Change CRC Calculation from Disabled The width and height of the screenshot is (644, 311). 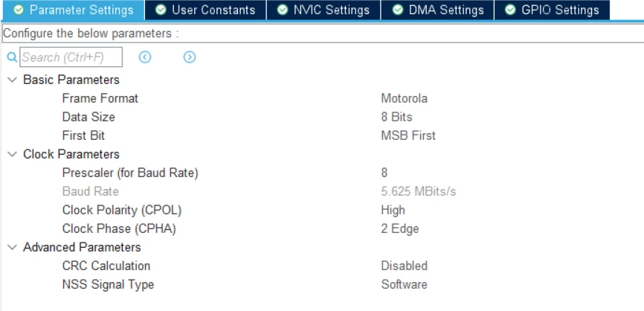(404, 266)
